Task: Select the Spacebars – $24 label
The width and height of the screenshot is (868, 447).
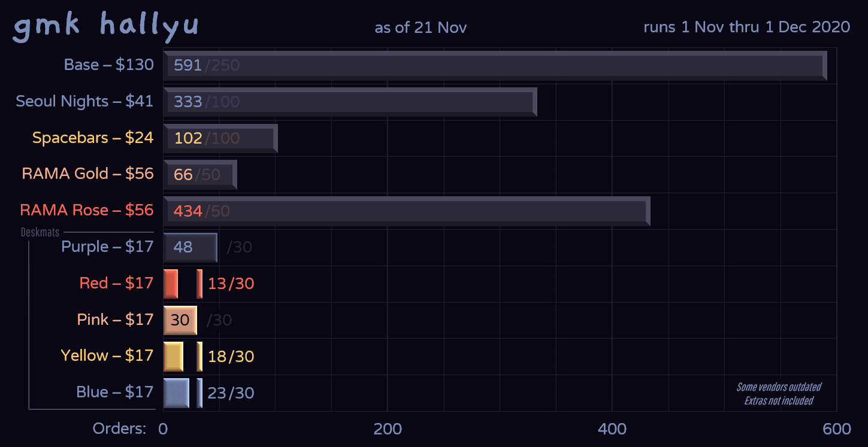Action: click(x=93, y=138)
